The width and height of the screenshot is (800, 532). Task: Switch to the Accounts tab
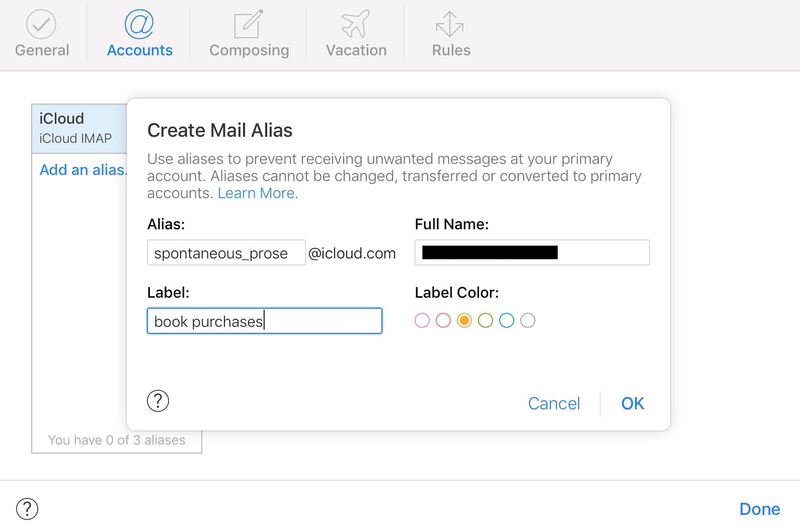(x=139, y=49)
